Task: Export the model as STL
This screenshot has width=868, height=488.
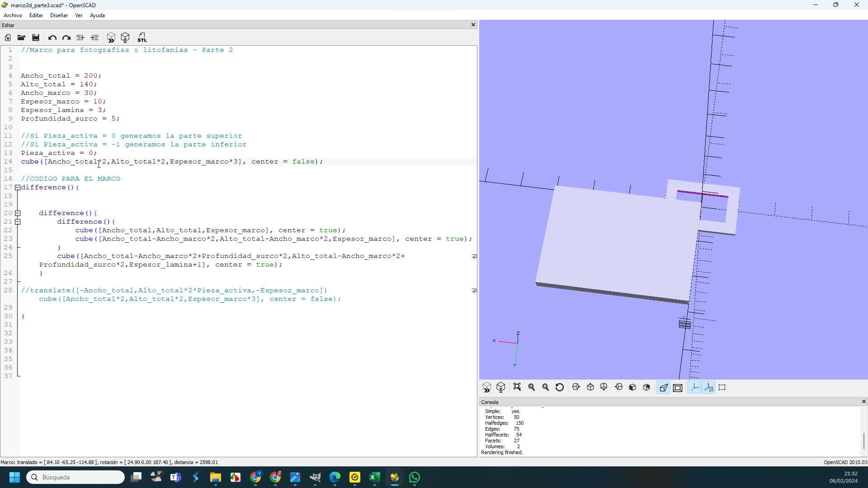Action: point(142,38)
